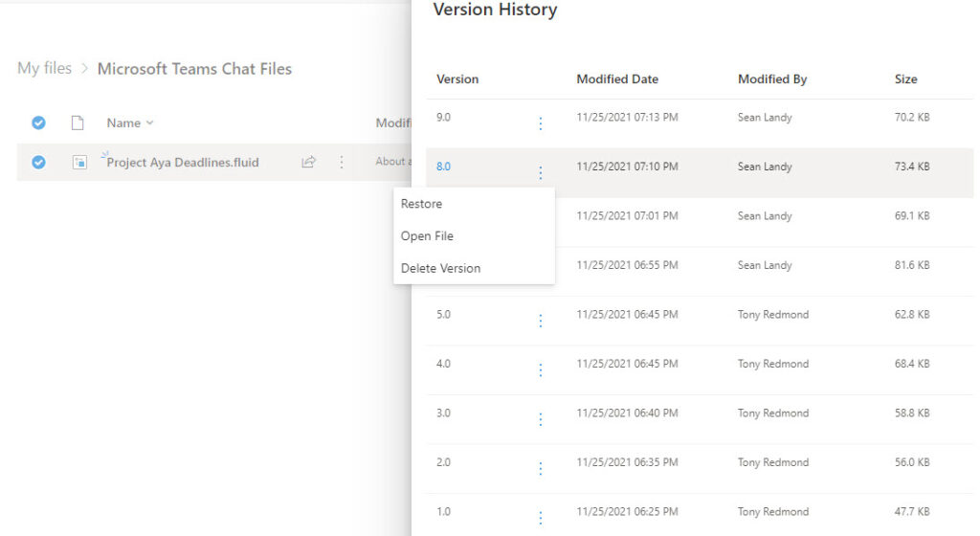Click size value 69.1 KB

[x=912, y=216]
